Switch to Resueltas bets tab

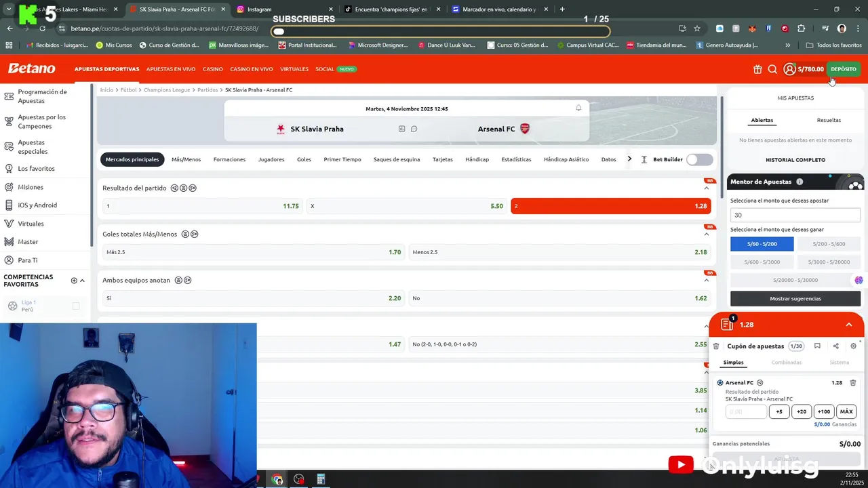tap(829, 120)
